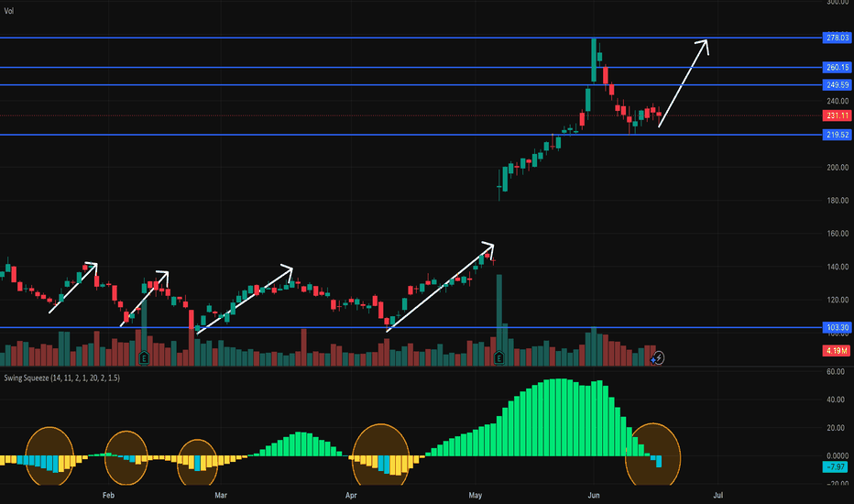Click the earnings E marker in May
This screenshot has height=504, width=854.
[x=498, y=358]
